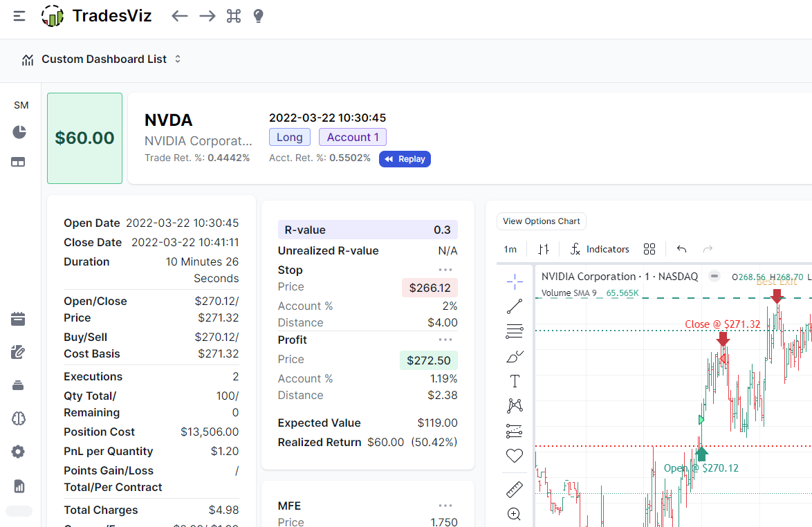Screen dimensions: 812x527
Task: Open the journal notes sidebar icon
Action: (x=18, y=353)
